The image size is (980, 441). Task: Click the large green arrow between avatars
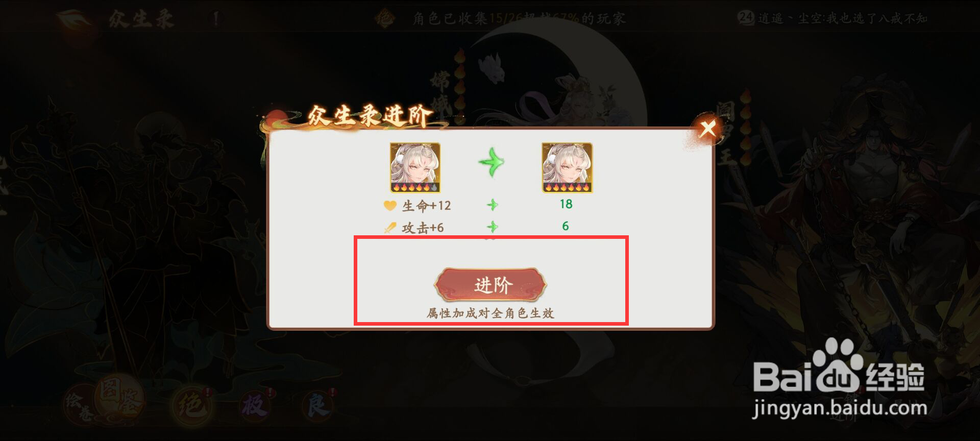(491, 162)
